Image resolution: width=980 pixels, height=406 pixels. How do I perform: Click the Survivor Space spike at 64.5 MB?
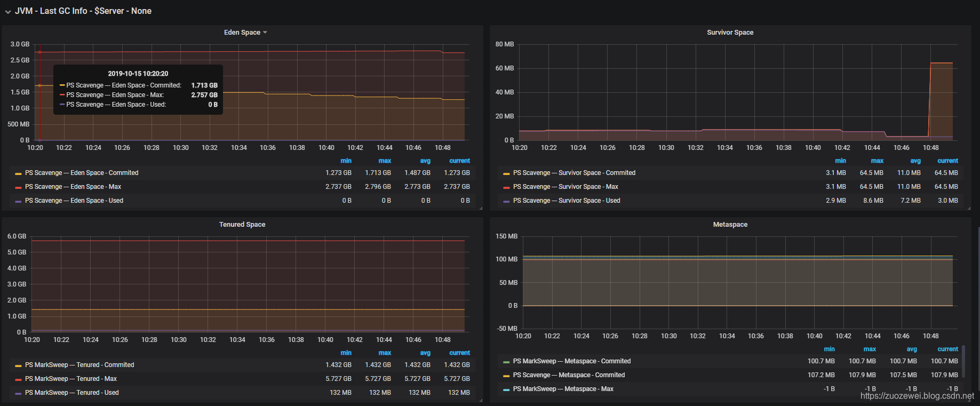click(941, 63)
